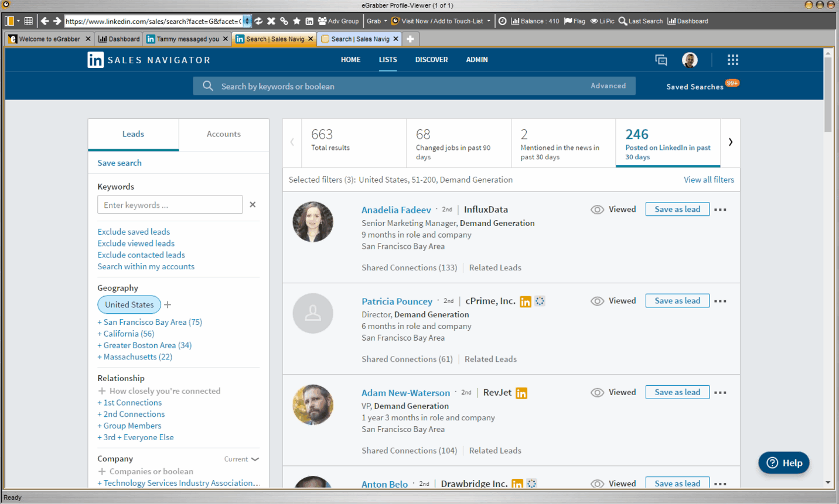Toggle Viewed eye for Anadelia Fadeev

597,210
